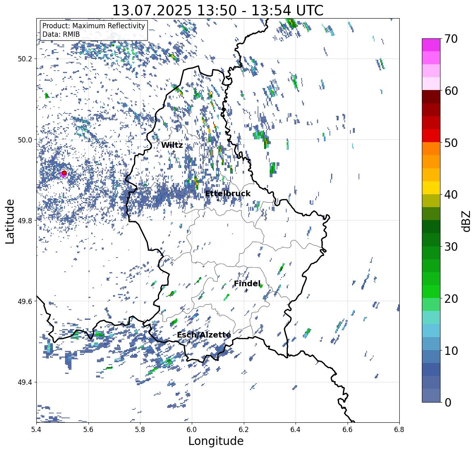Click the 5.4 longitude tick label
The width and height of the screenshot is (476, 451).
(x=36, y=430)
